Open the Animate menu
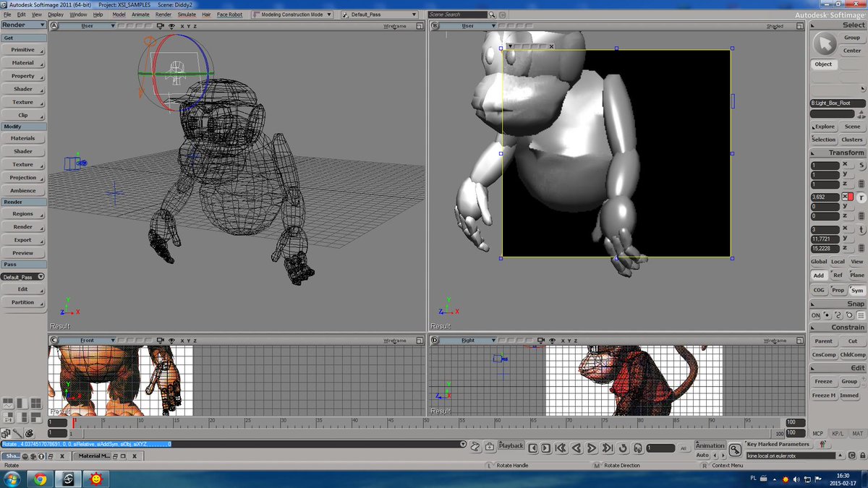 pyautogui.click(x=140, y=14)
